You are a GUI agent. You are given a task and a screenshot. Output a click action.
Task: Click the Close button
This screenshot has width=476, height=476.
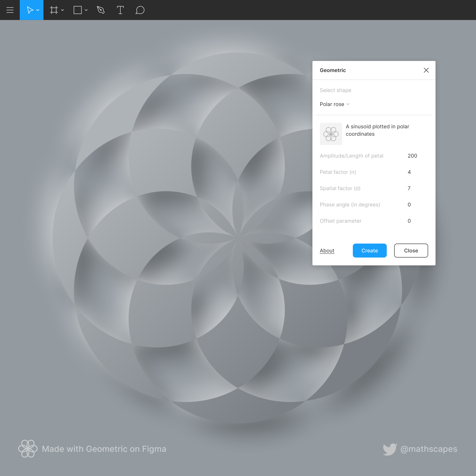(x=411, y=251)
